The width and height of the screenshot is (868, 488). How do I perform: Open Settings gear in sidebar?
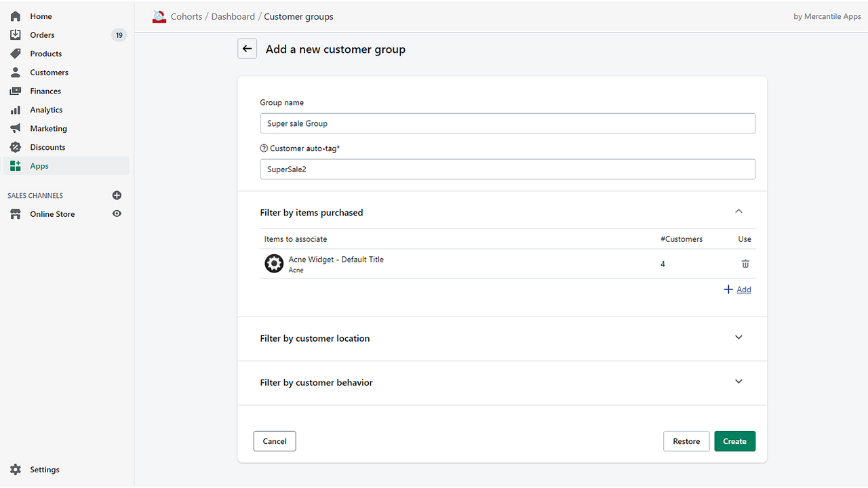pyautogui.click(x=16, y=470)
